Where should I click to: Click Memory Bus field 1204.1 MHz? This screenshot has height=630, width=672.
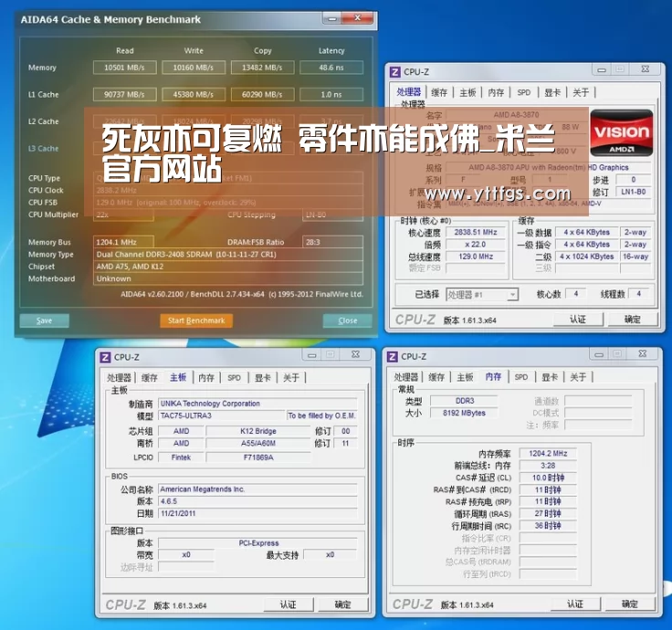123,242
